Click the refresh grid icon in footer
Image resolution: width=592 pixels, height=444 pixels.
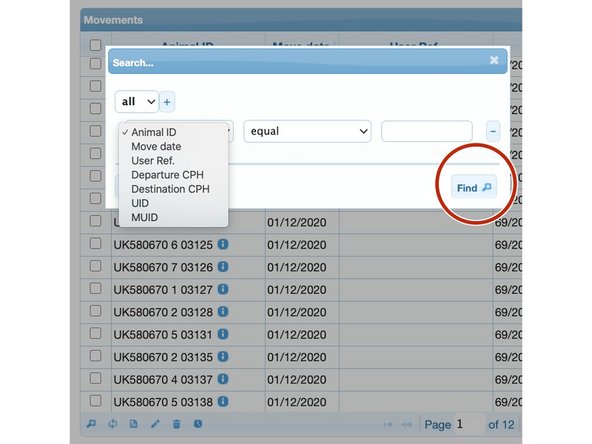(x=113, y=424)
